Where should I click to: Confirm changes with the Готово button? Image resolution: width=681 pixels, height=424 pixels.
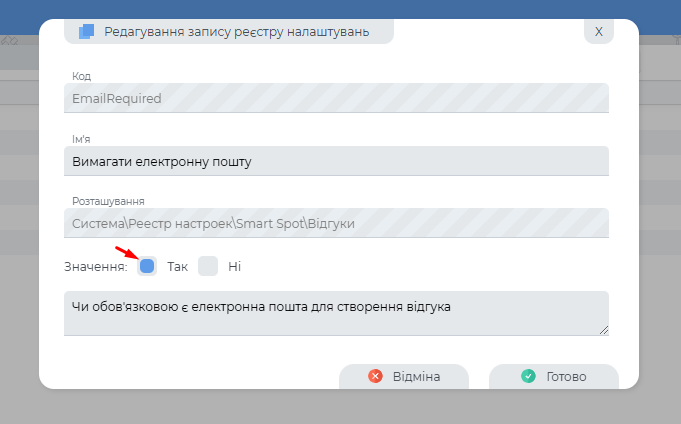tap(553, 377)
